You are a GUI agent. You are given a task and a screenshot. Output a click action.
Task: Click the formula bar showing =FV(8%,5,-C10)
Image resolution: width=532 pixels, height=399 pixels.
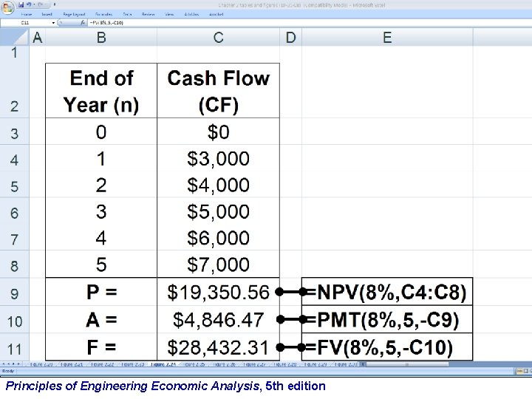309,23
